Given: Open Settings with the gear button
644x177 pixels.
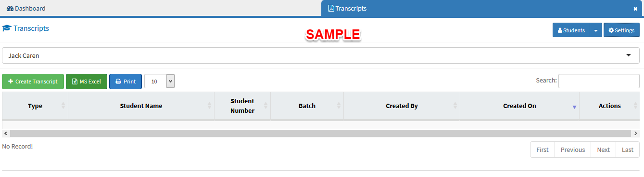Looking at the screenshot, I should point(621,30).
